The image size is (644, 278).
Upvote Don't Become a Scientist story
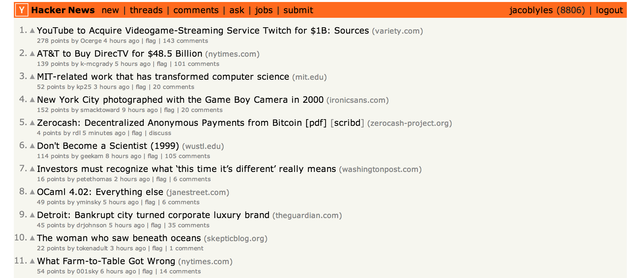click(32, 146)
